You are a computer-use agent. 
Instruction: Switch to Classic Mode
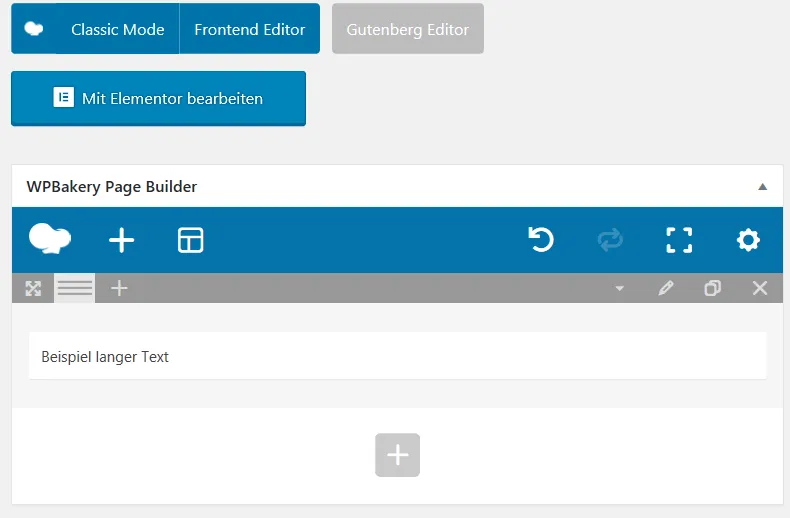tap(117, 30)
